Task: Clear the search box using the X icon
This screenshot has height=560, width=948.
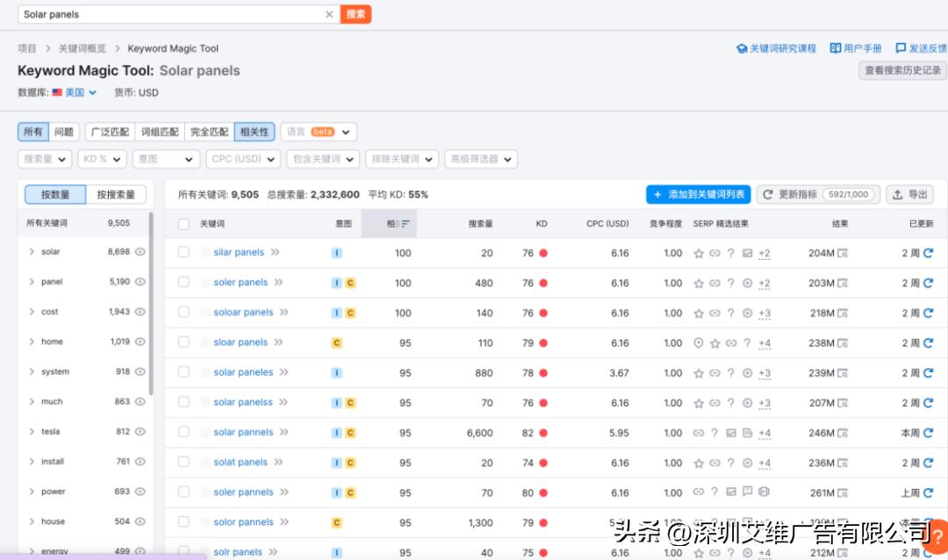Action: (329, 14)
